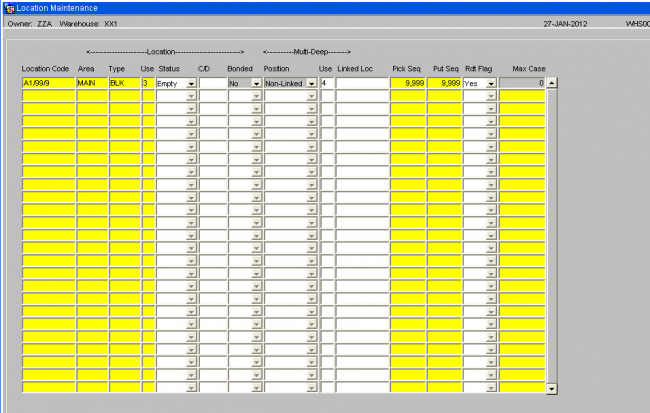Click the C/D field in first row
This screenshot has height=413, width=650.
tap(213, 83)
